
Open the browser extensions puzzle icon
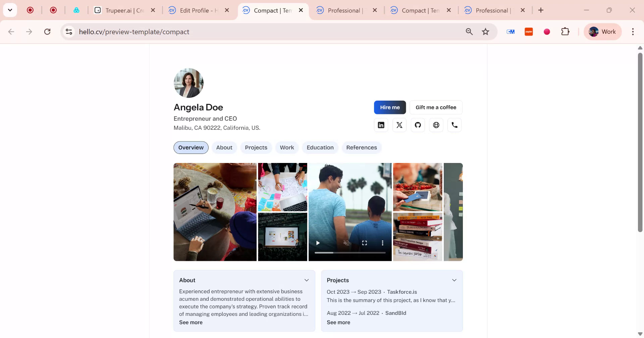click(x=565, y=32)
